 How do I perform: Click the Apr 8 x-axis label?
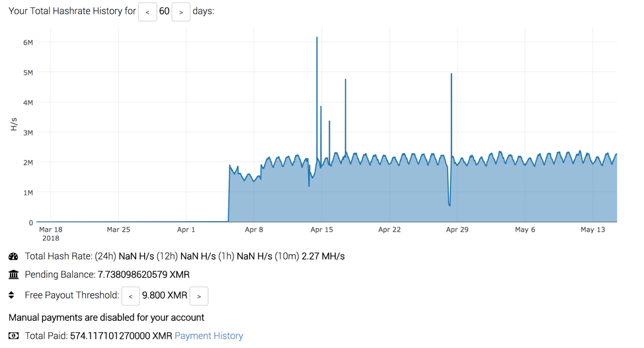coord(254,230)
